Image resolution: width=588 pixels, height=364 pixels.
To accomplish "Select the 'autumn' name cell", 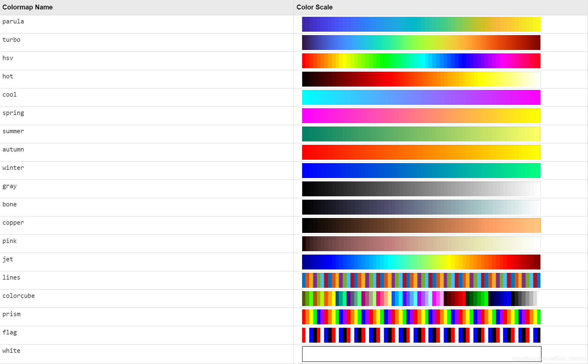I will 13,150.
